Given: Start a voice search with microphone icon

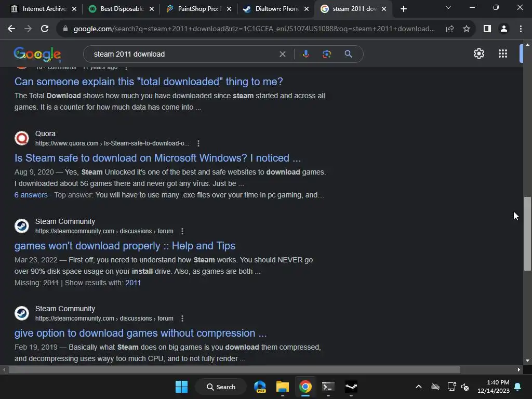Looking at the screenshot, I should click(x=305, y=54).
